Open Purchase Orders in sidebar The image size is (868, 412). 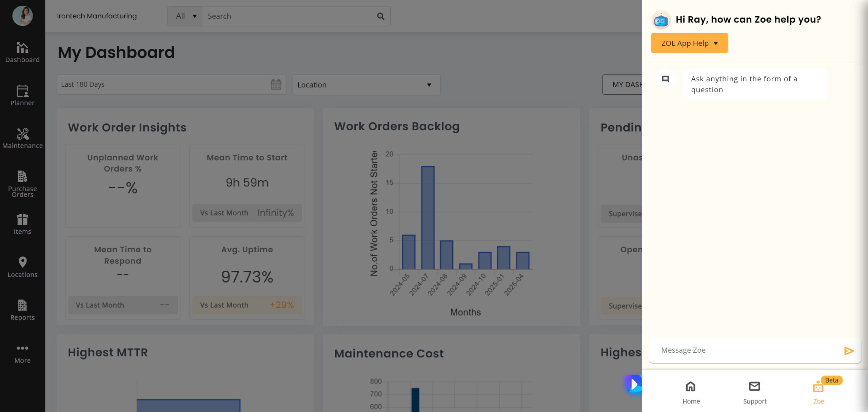point(22,183)
